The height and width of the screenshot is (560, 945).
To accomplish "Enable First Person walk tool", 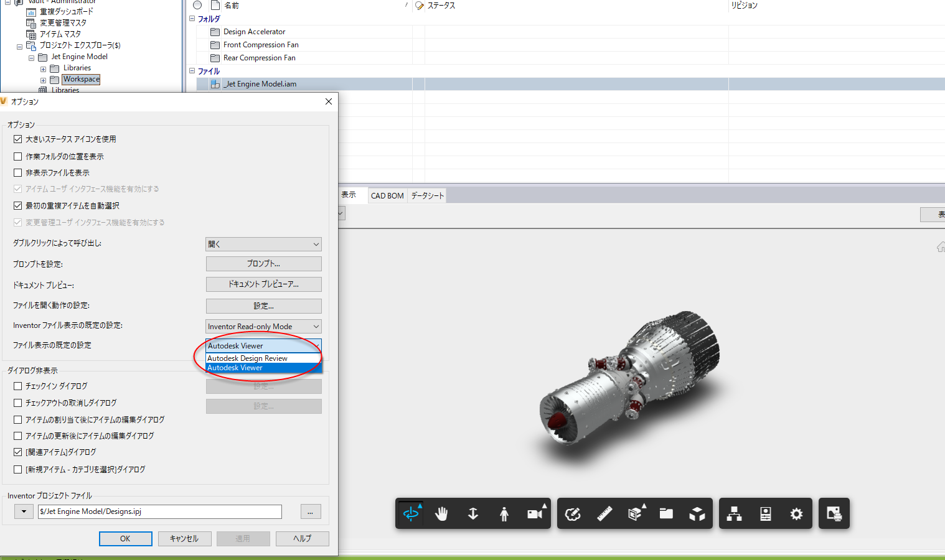I will click(504, 514).
